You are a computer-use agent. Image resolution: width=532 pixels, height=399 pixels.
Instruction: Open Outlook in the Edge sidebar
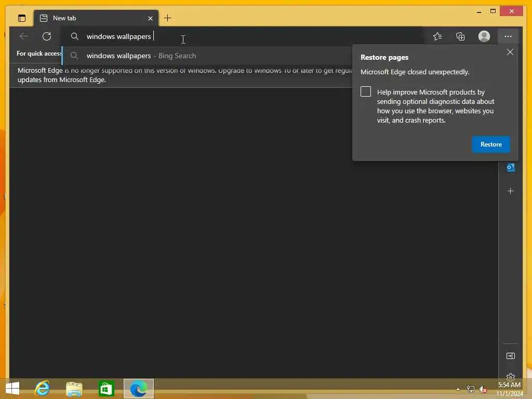click(x=510, y=167)
